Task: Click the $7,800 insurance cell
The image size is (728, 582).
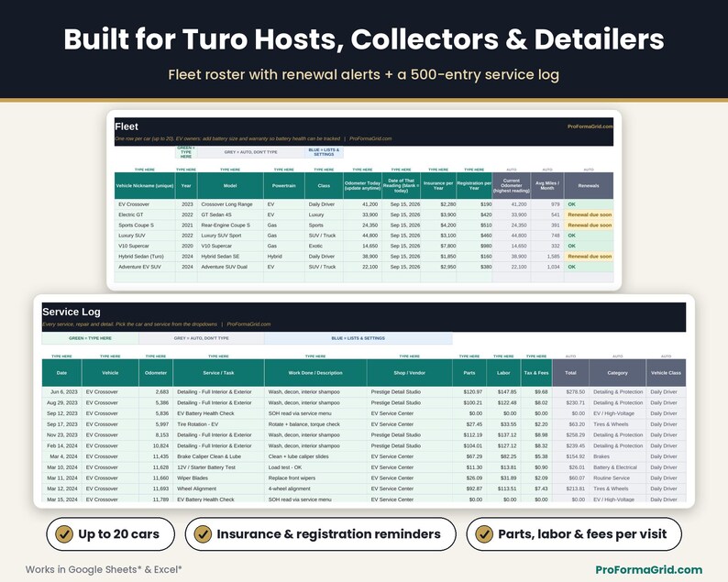Action: coord(438,246)
